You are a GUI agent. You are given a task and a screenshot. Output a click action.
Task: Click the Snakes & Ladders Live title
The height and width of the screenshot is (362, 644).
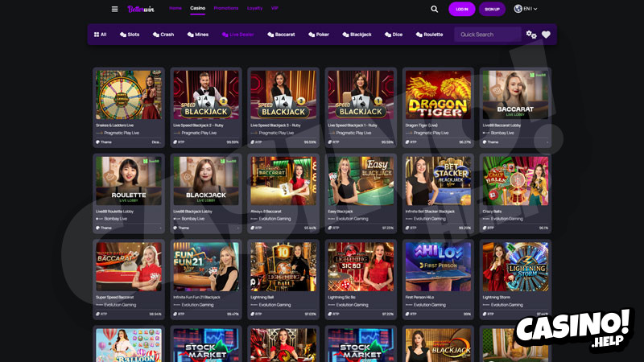click(114, 125)
